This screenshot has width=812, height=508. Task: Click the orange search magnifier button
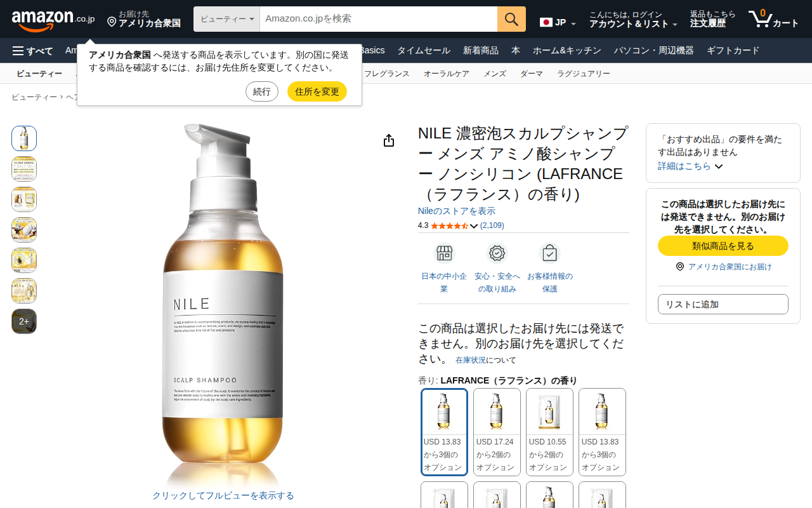[x=511, y=19]
